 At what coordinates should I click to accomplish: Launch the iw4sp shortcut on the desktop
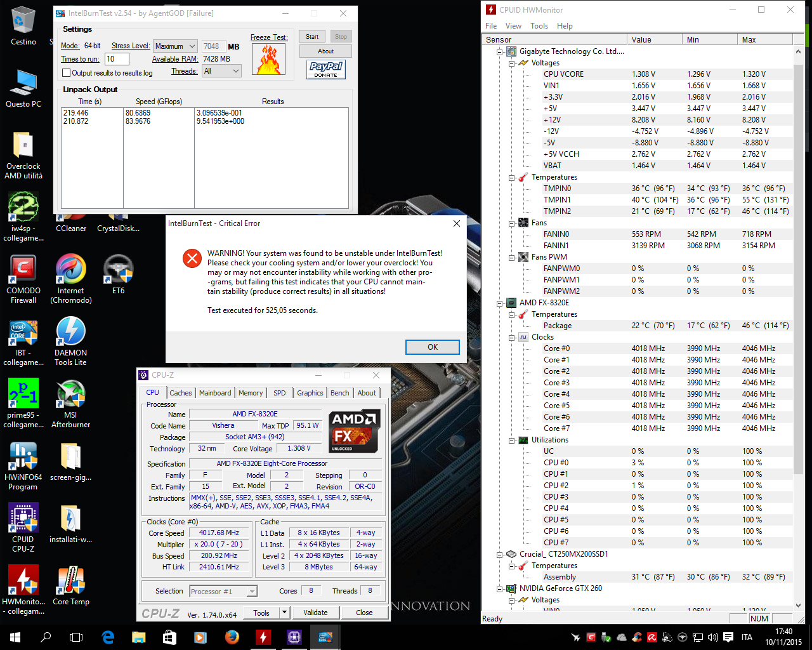pos(23,216)
